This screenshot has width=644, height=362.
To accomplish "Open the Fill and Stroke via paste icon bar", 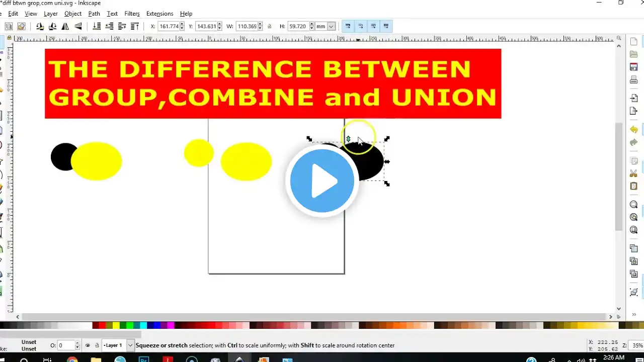I will click(x=633, y=292).
